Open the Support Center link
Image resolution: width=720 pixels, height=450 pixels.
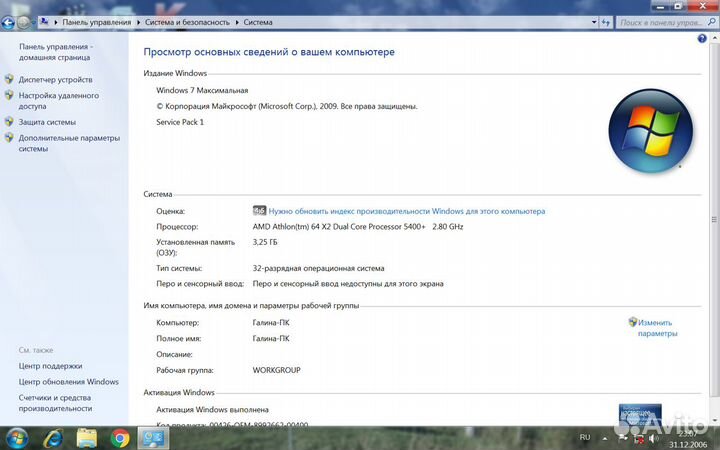click(50, 366)
